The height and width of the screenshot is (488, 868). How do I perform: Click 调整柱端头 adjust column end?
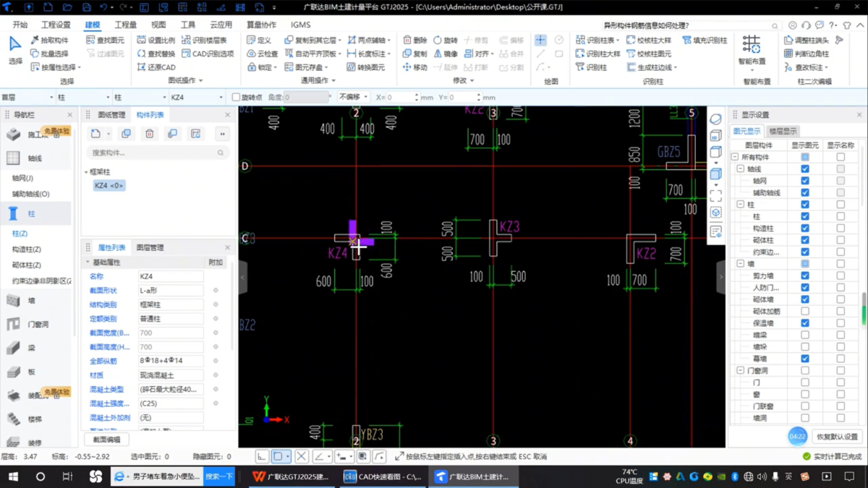pos(806,40)
